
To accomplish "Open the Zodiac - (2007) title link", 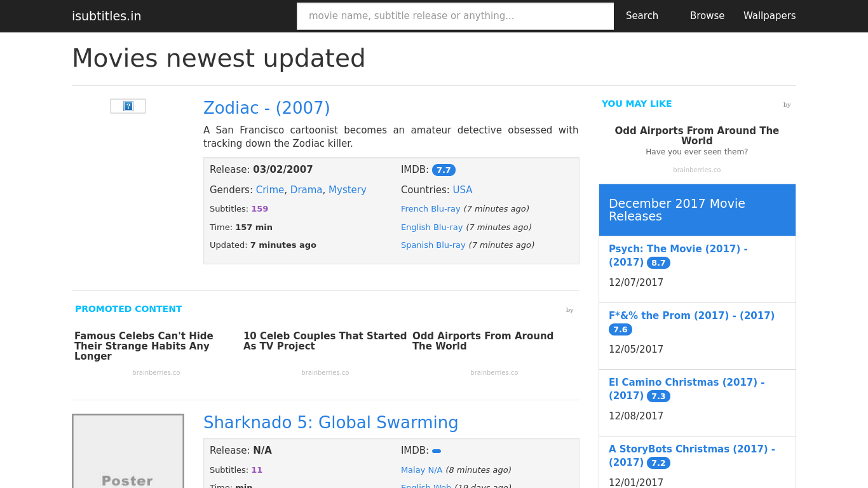I will (267, 108).
